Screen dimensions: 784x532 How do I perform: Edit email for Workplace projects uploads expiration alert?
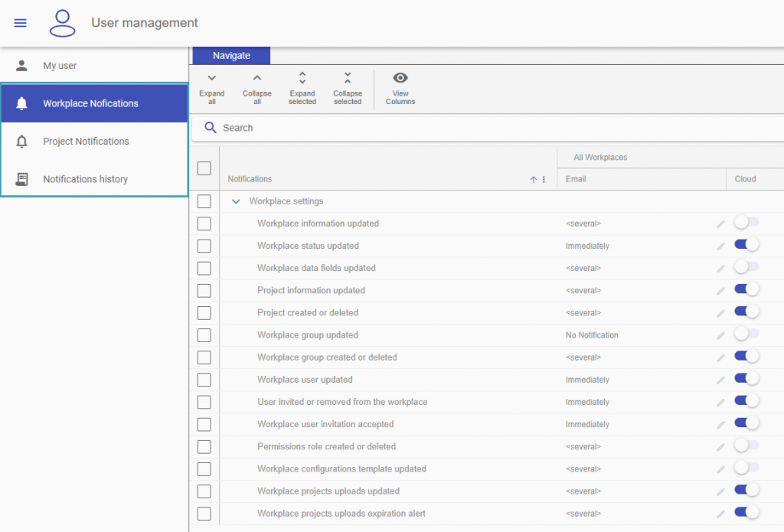point(720,514)
